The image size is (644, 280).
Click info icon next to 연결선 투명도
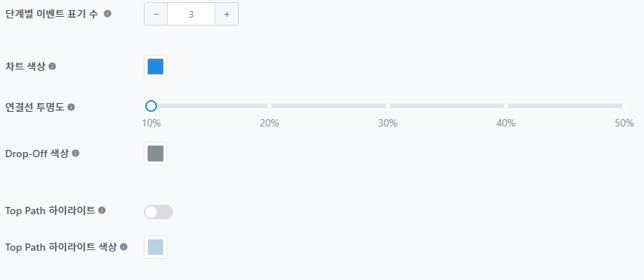(71, 107)
